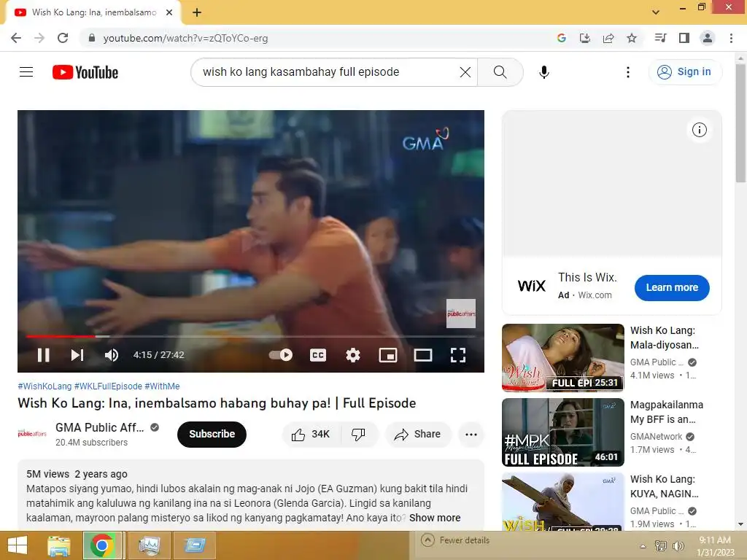Open Chrome's three-dot menu
Viewport: 747px width, 560px height.
tap(731, 38)
